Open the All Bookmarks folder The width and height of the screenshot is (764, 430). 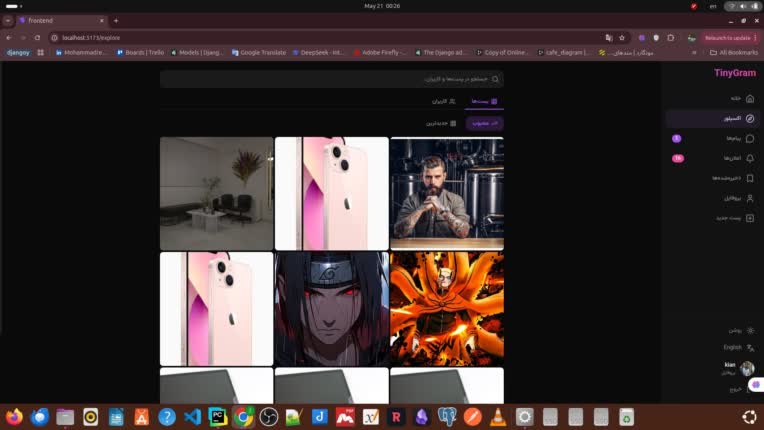pyautogui.click(x=734, y=52)
